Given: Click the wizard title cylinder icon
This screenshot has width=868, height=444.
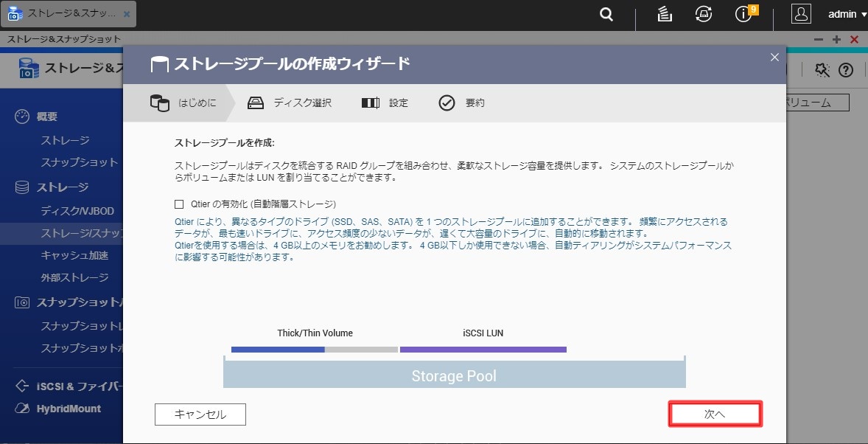Looking at the screenshot, I should (x=159, y=64).
